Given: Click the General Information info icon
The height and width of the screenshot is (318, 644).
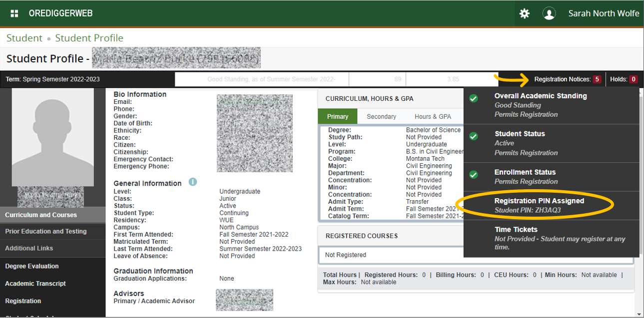Looking at the screenshot, I should pos(193,182).
